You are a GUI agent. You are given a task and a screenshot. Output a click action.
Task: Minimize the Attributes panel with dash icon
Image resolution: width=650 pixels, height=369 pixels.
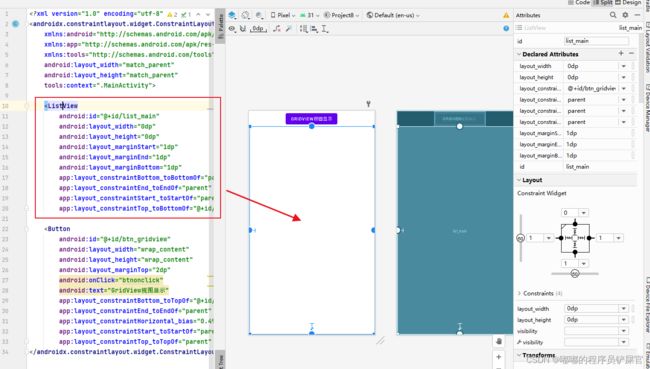coord(638,15)
